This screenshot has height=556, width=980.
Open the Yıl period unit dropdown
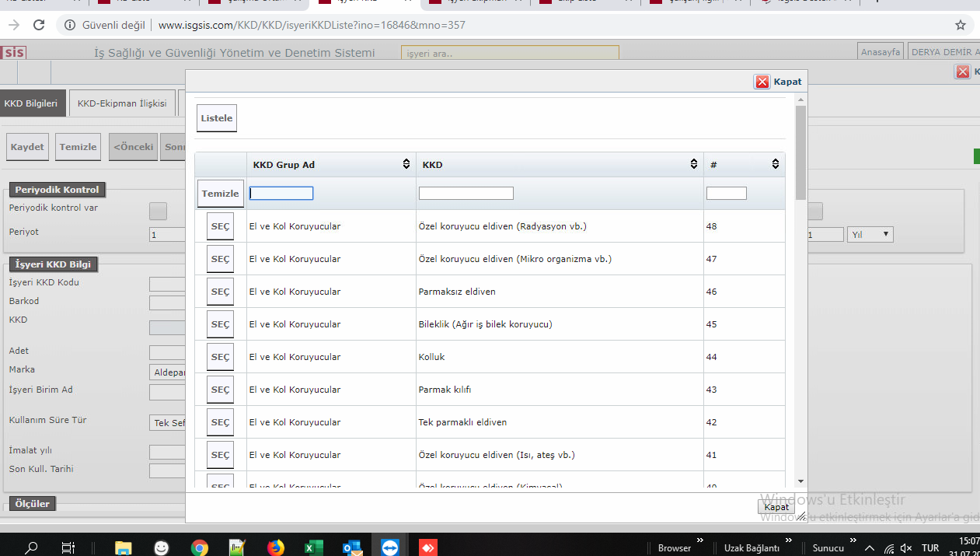tap(870, 235)
